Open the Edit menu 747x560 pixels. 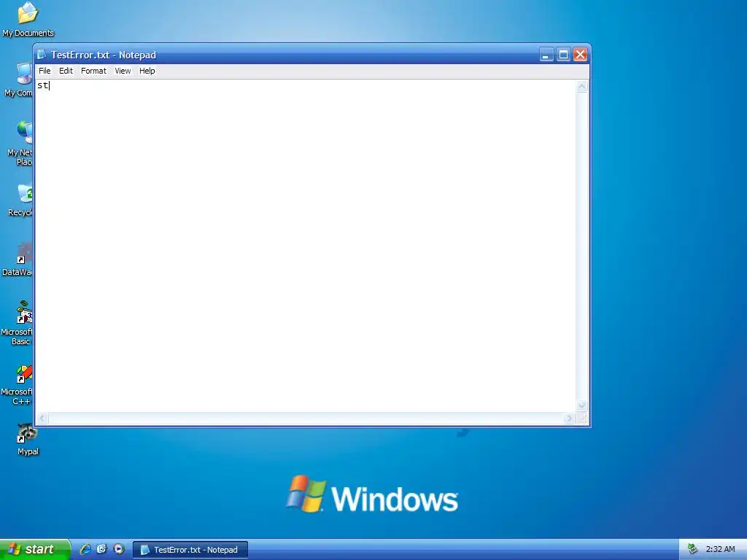pos(66,71)
